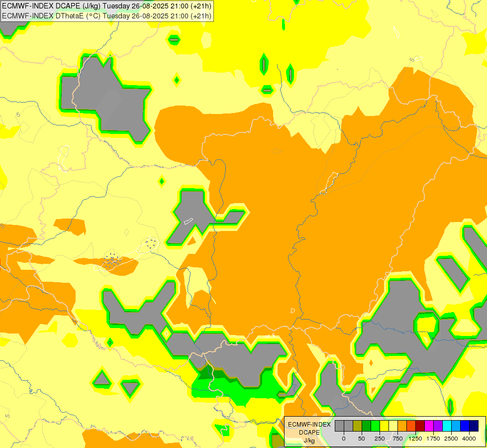Click the legend DCAPE label
Screen dimensions: 487x448
pyautogui.click(x=309, y=433)
